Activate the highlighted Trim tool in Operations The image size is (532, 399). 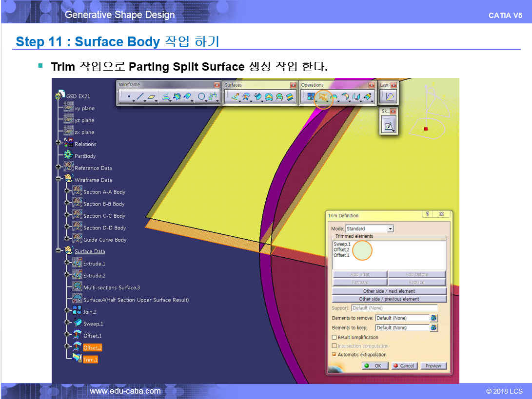click(322, 97)
